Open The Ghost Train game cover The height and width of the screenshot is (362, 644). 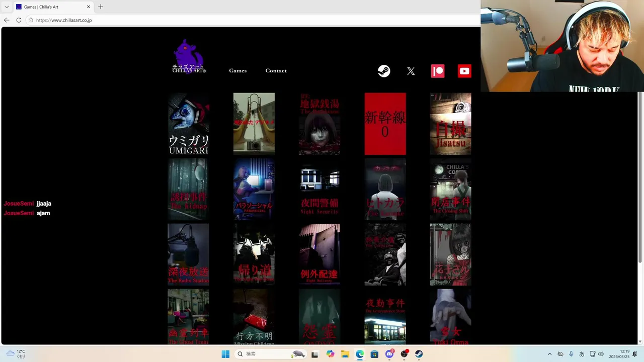189,317
